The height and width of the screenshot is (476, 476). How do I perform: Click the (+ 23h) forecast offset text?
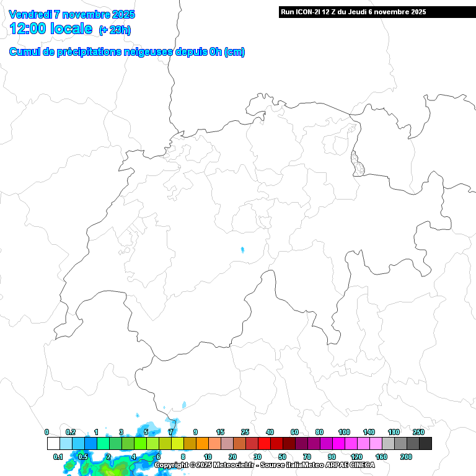[115, 30]
